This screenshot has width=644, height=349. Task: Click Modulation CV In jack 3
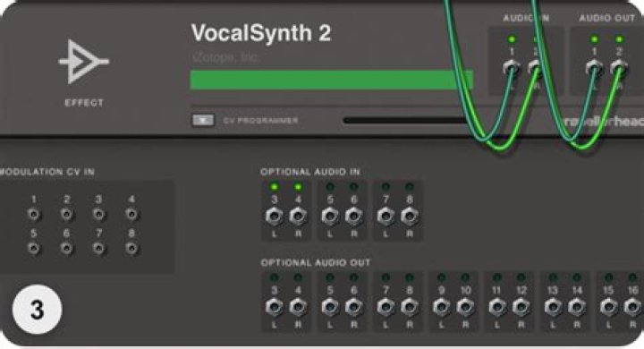pos(98,214)
